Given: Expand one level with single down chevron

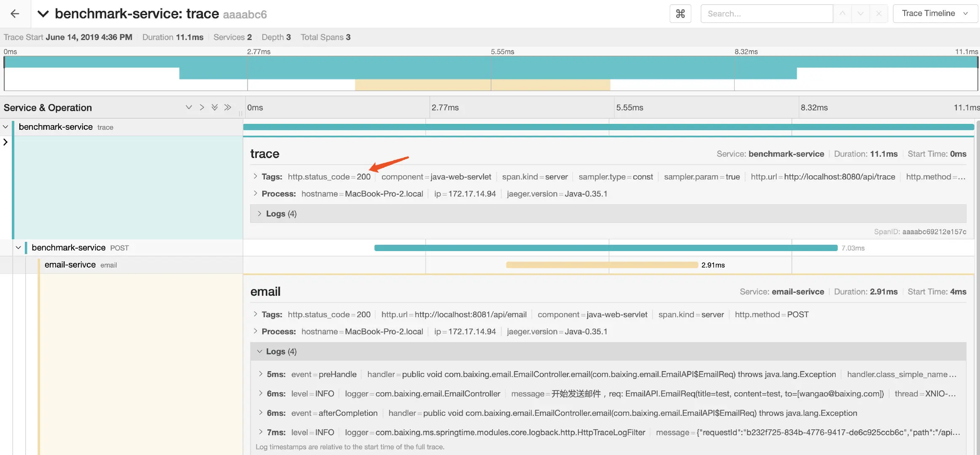Looking at the screenshot, I should coord(189,107).
